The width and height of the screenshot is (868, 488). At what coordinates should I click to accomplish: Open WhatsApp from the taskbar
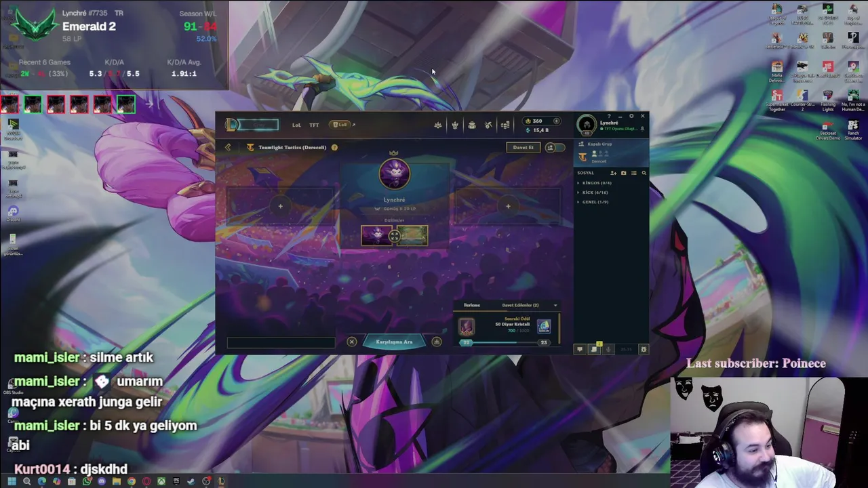pos(87,482)
